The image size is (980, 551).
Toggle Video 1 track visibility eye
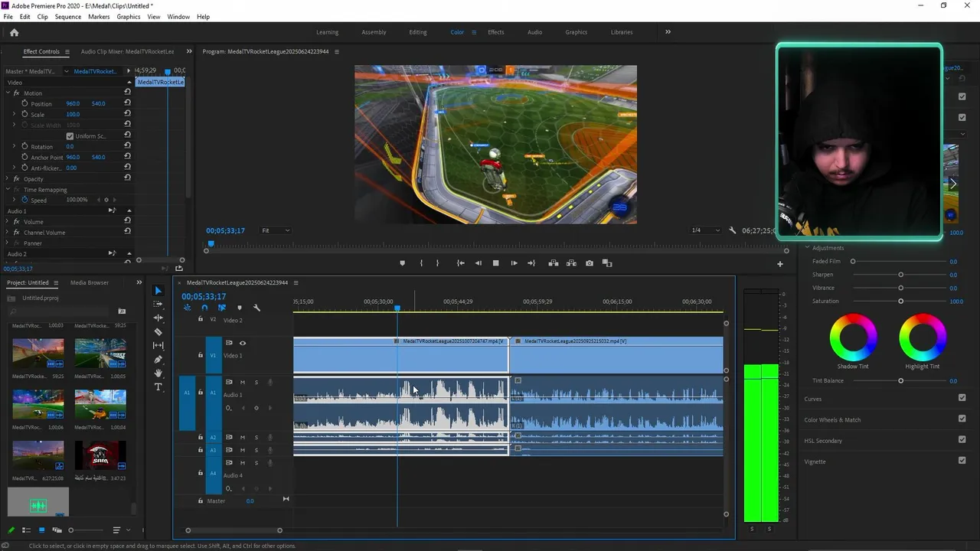tap(243, 343)
